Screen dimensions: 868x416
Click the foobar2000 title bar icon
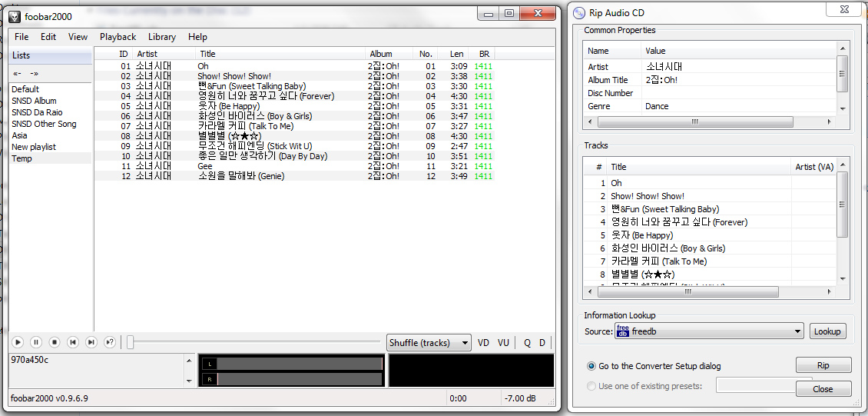pyautogui.click(x=15, y=17)
